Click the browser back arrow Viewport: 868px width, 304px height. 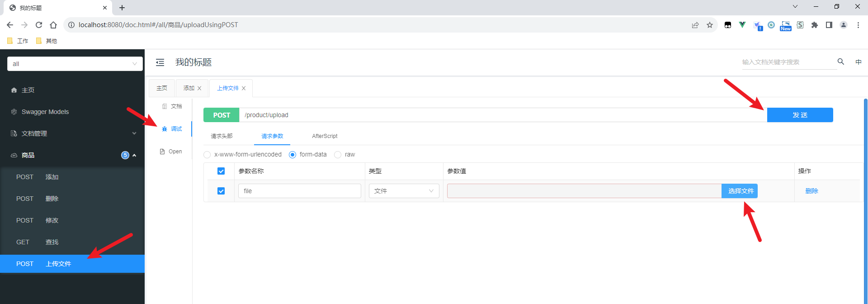(x=10, y=25)
